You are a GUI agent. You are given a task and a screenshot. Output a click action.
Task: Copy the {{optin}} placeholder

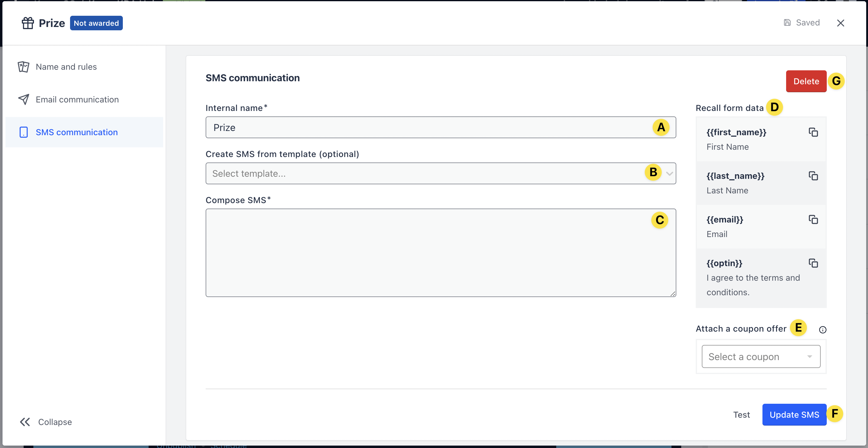813,263
